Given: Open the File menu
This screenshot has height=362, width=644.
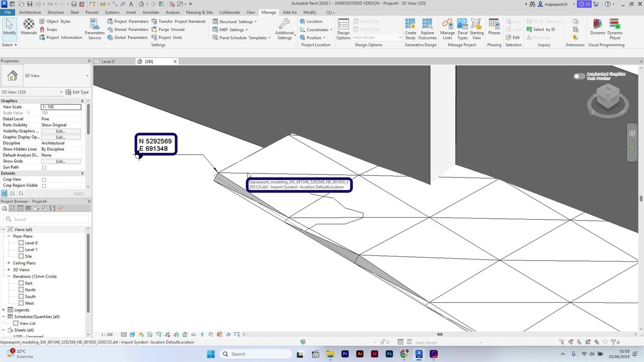Looking at the screenshot, I should pos(8,12).
